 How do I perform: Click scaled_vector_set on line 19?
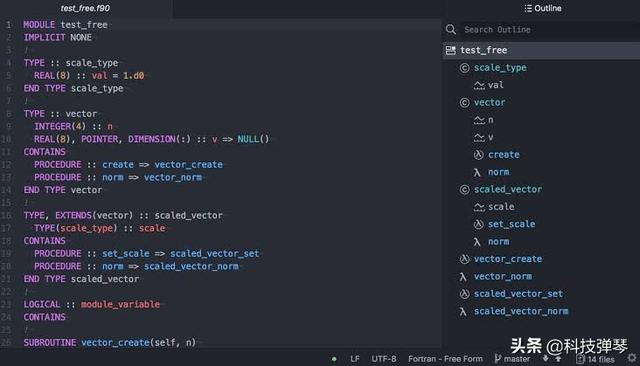pos(215,253)
